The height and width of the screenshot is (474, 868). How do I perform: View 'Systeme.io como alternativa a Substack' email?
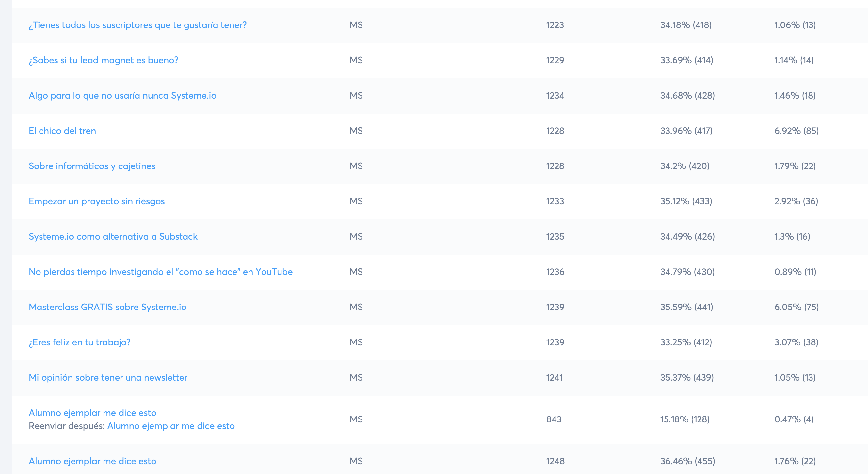[x=113, y=236]
